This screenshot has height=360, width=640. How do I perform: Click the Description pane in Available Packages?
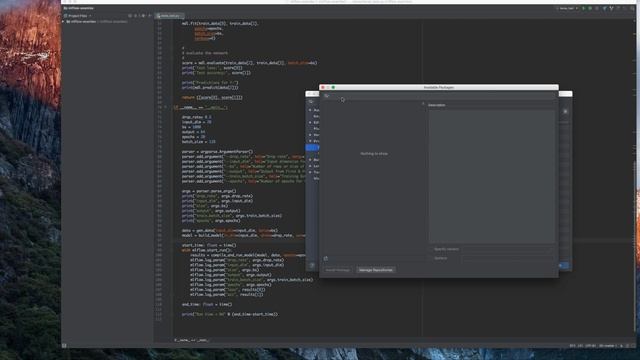[x=491, y=176]
